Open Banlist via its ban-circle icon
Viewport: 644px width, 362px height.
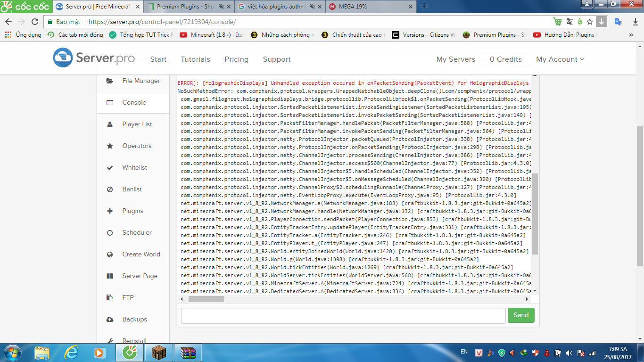(110, 189)
